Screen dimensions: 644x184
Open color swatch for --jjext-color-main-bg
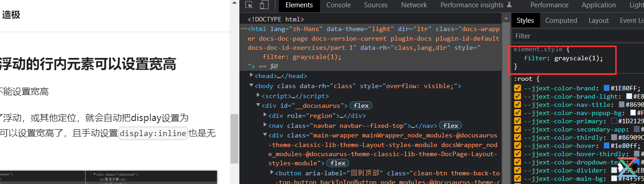click(x=614, y=179)
